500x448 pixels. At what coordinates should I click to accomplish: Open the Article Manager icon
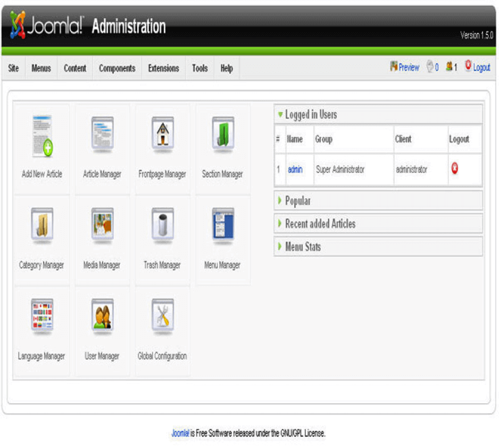[102, 134]
